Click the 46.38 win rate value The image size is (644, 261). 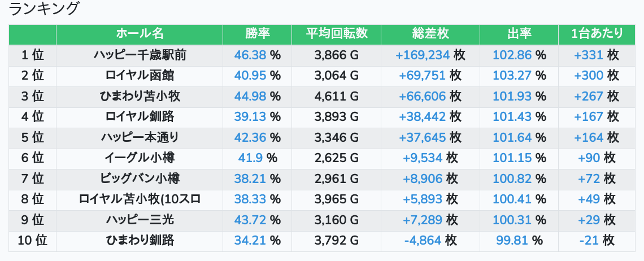[250, 55]
